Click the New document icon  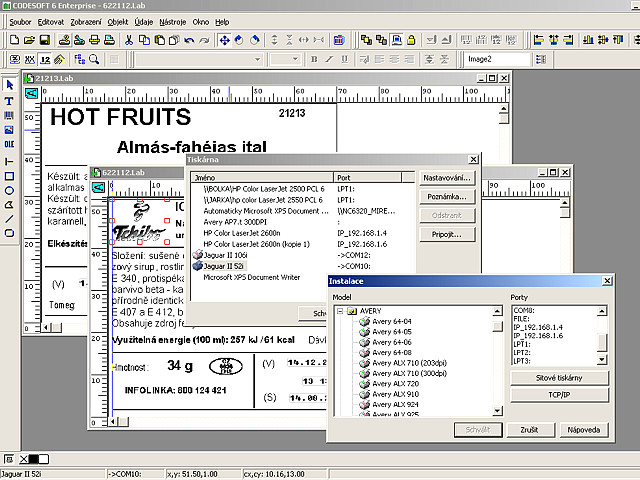(14, 40)
